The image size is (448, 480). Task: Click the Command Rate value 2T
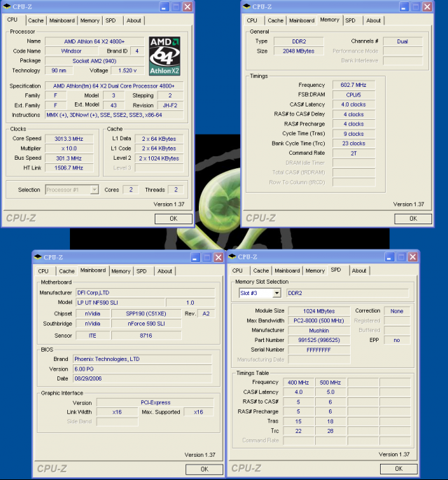click(x=353, y=153)
